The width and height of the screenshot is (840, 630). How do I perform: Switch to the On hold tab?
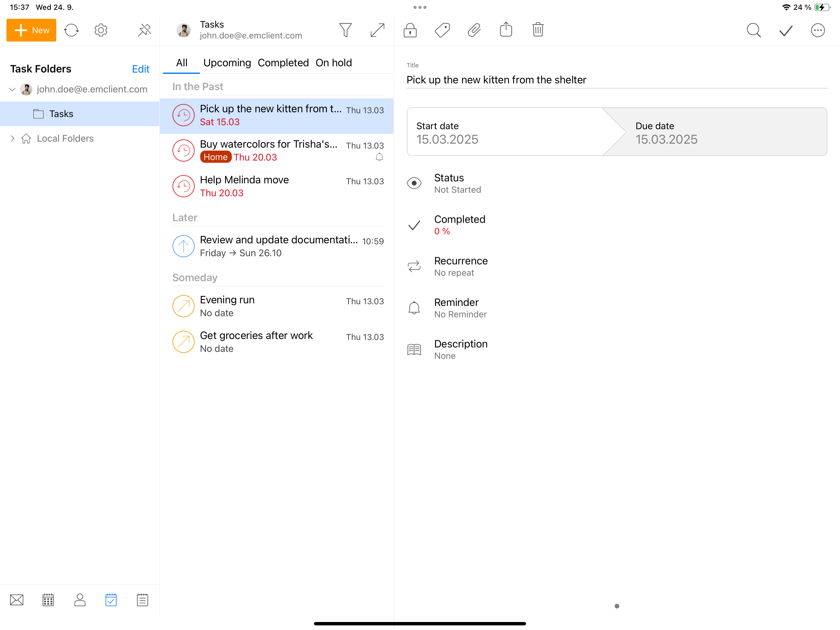tap(333, 63)
